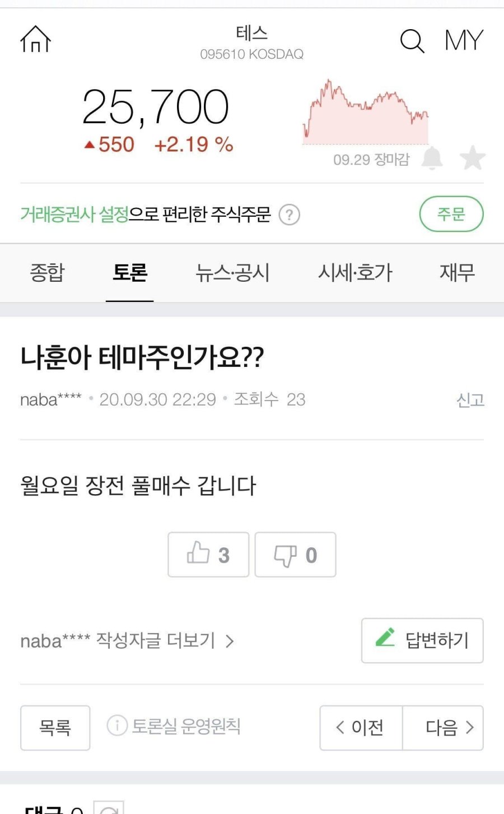Expand naba**** 작성자글 더보기
504x814 pixels.
click(127, 641)
